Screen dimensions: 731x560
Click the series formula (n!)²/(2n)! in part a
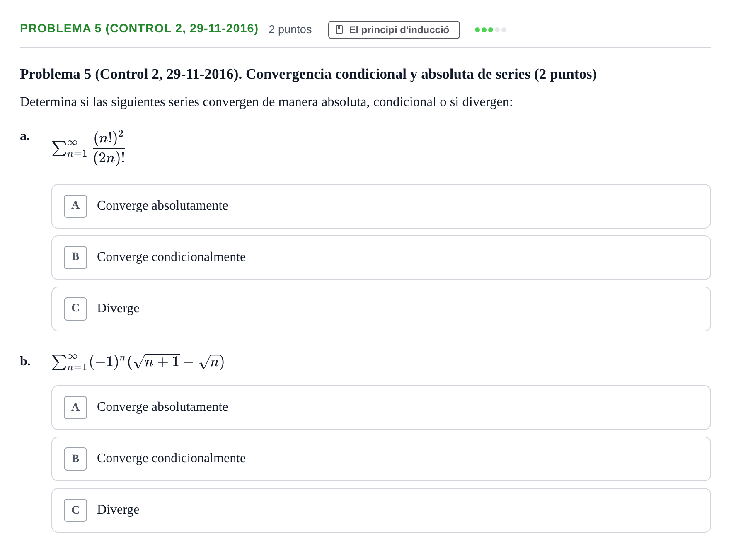pyautogui.click(x=88, y=148)
